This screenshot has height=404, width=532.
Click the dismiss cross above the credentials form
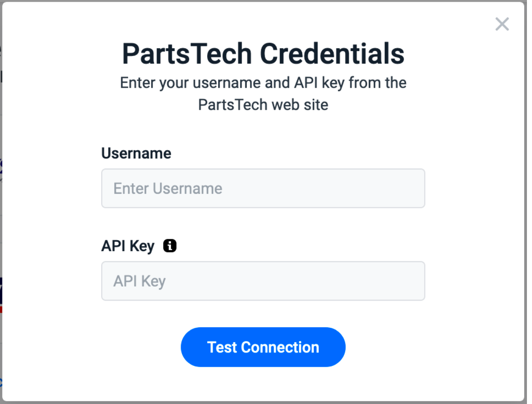point(502,24)
